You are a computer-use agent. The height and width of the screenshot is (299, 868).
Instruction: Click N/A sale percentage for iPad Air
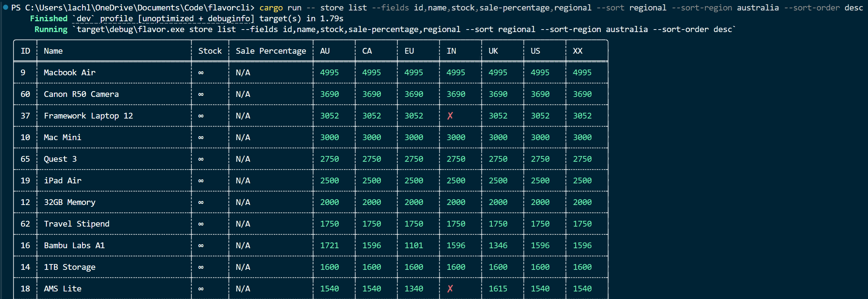243,181
